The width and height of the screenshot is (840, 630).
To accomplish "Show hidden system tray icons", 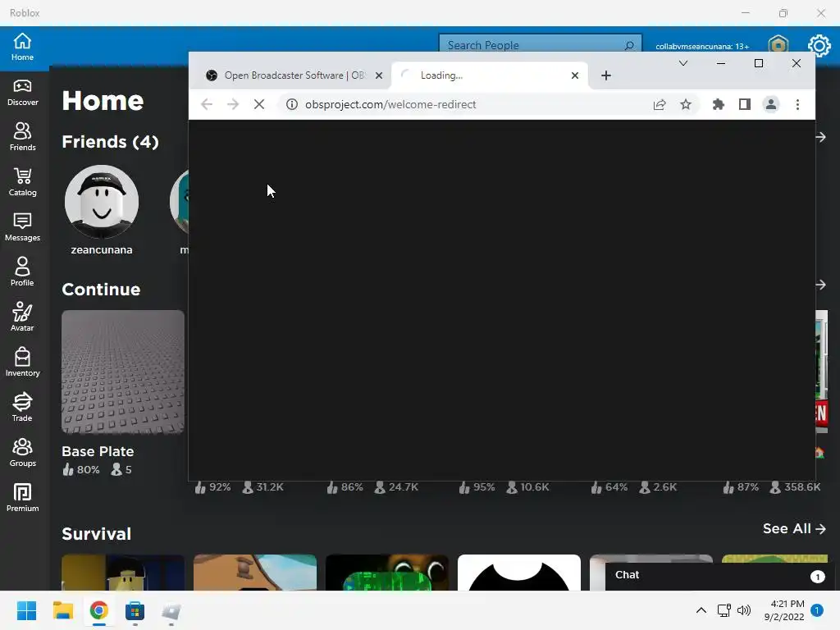I will pyautogui.click(x=701, y=610).
